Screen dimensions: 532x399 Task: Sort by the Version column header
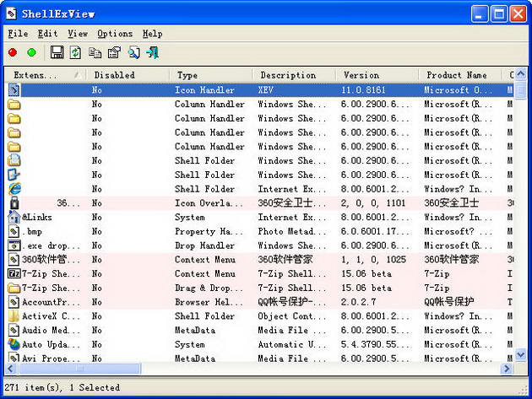[x=377, y=75]
